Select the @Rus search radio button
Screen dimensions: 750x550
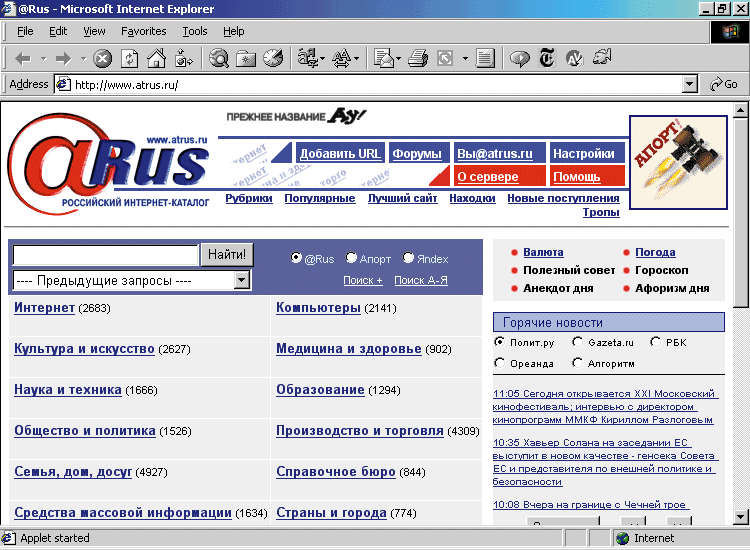tap(296, 258)
